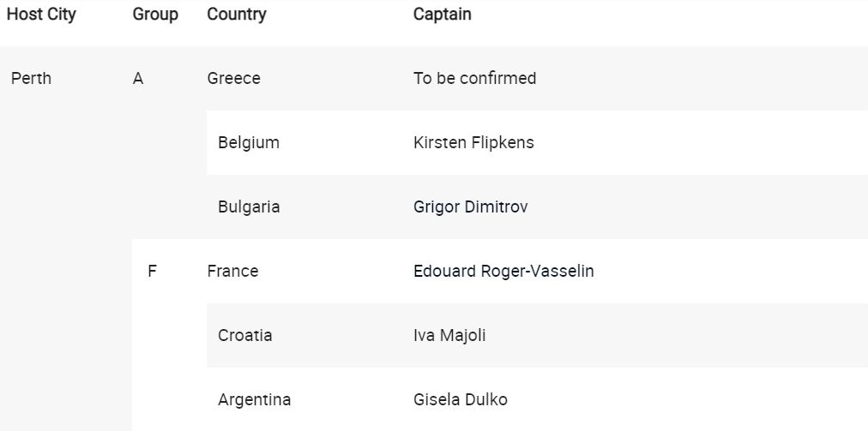
Task: Click the Bulgaria country cell
Action: point(249,207)
